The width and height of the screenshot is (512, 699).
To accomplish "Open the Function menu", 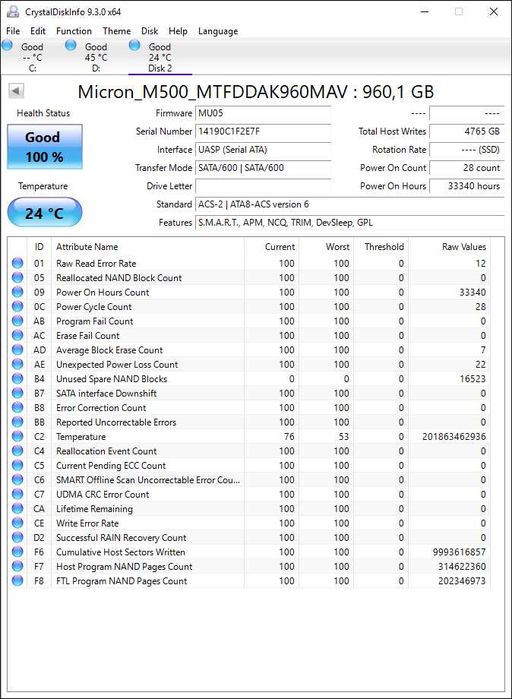I will pyautogui.click(x=74, y=31).
